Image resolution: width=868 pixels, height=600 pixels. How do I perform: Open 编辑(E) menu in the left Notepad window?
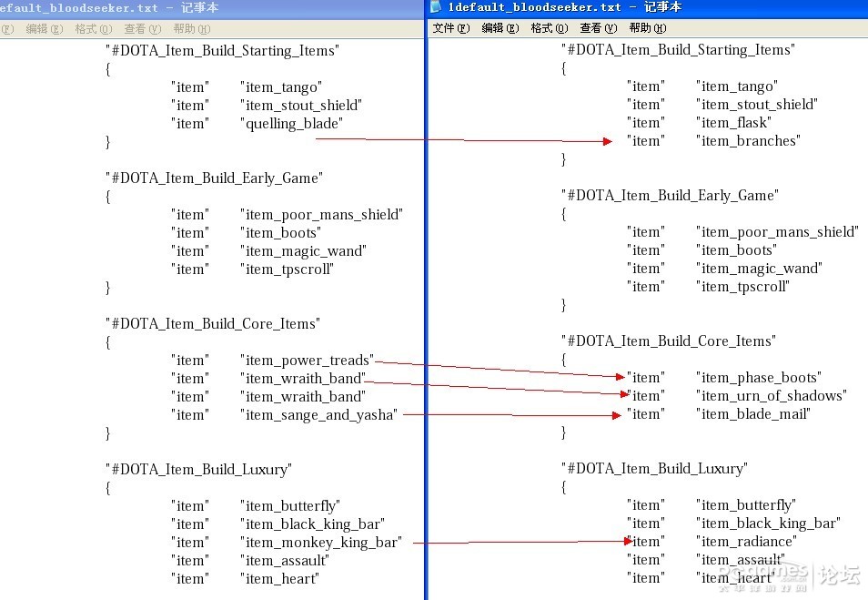pos(45,29)
